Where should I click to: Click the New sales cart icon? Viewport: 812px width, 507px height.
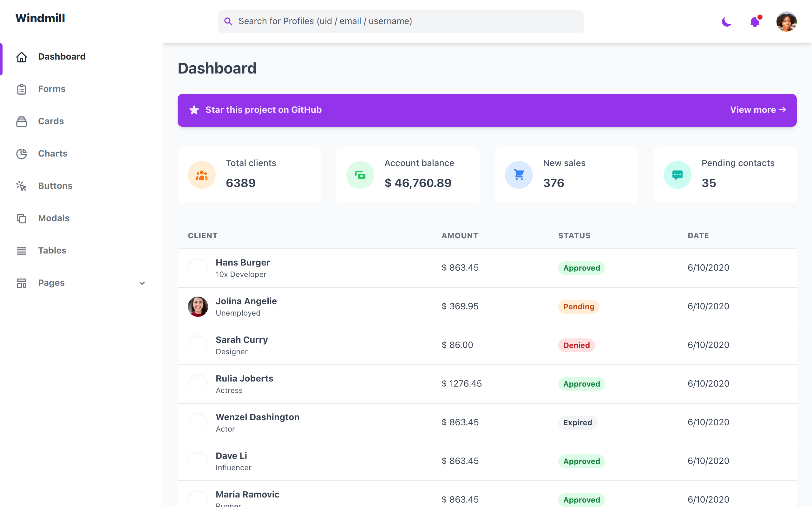519,175
